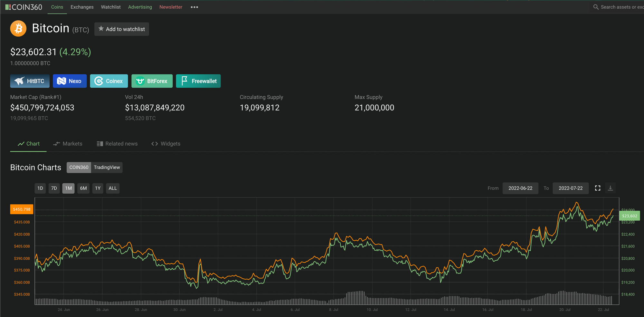Click the market cap value $450,799,724,053
The height and width of the screenshot is (317, 644).
pyautogui.click(x=42, y=108)
